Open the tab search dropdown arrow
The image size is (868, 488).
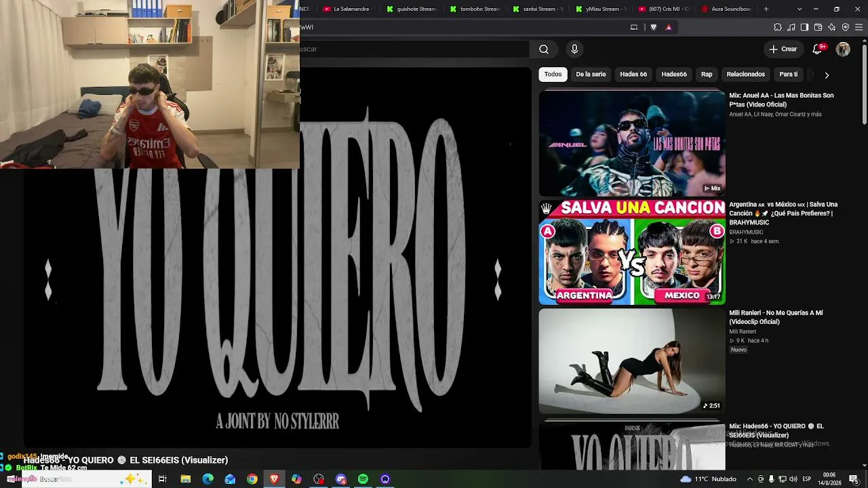[x=800, y=9]
